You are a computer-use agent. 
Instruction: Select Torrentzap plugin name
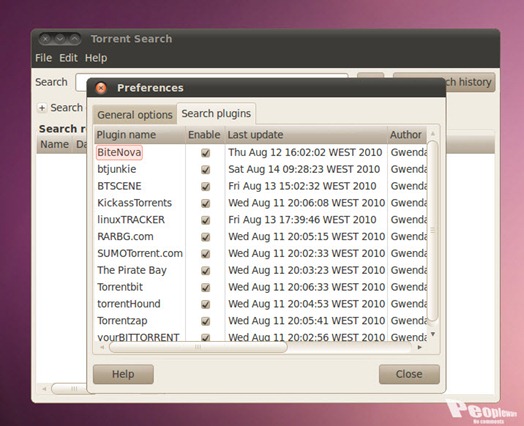coord(122,321)
